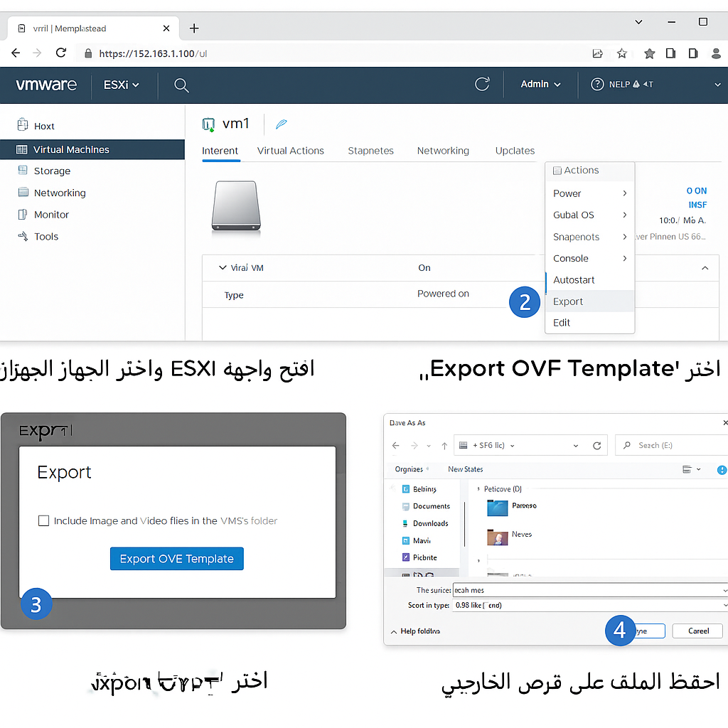The height and width of the screenshot is (728, 728).
Task: Toggle the checkbox next to Actions header
Action: 557,171
